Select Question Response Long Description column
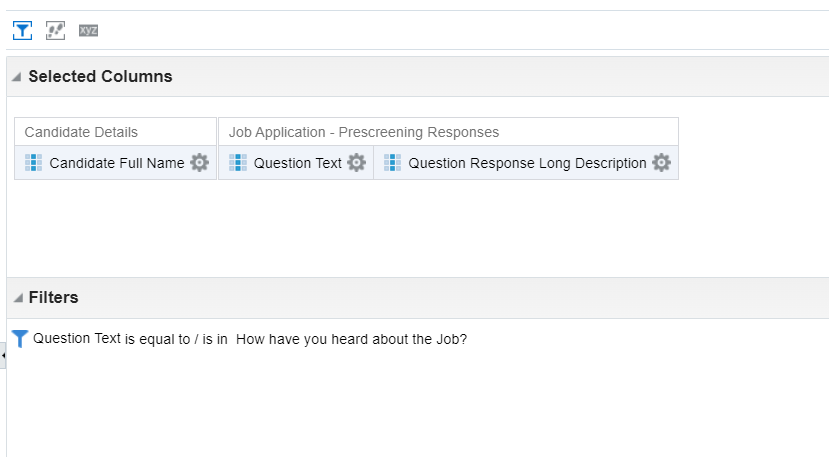Viewport: 829px width, 457px height. (x=527, y=163)
